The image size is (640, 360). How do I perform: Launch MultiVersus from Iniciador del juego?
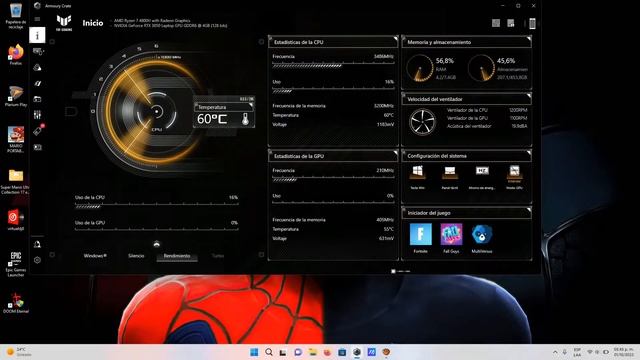pyautogui.click(x=482, y=234)
